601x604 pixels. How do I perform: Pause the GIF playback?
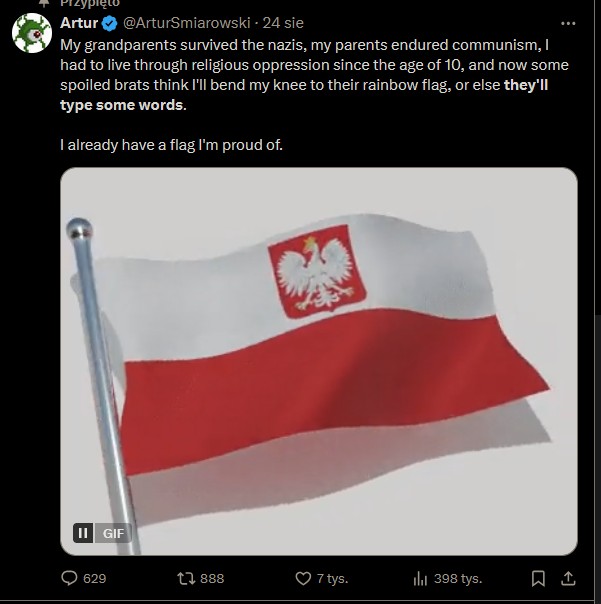[83, 533]
